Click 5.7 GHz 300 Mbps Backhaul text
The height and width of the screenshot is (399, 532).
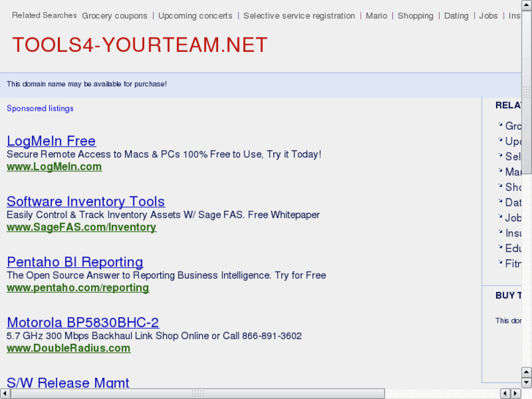click(154, 335)
